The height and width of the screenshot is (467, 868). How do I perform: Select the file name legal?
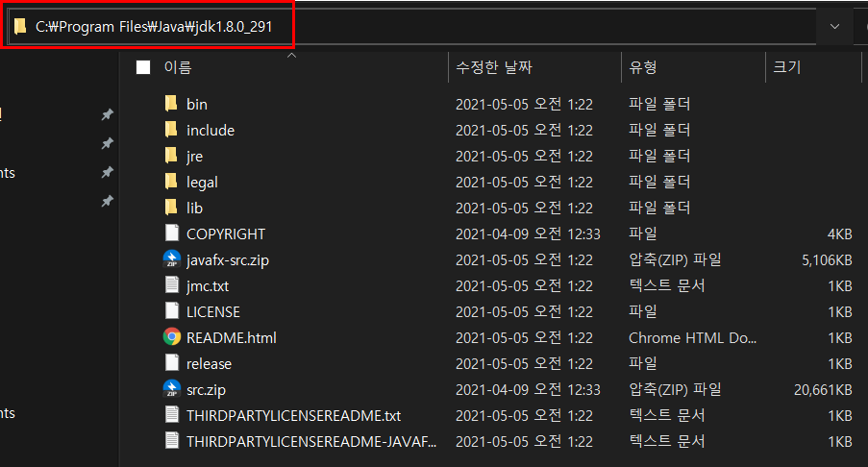pyautogui.click(x=202, y=183)
